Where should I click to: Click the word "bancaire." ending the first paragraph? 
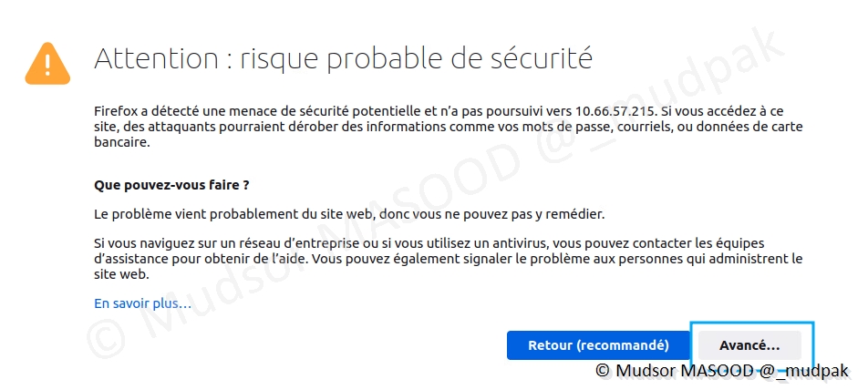pos(121,143)
